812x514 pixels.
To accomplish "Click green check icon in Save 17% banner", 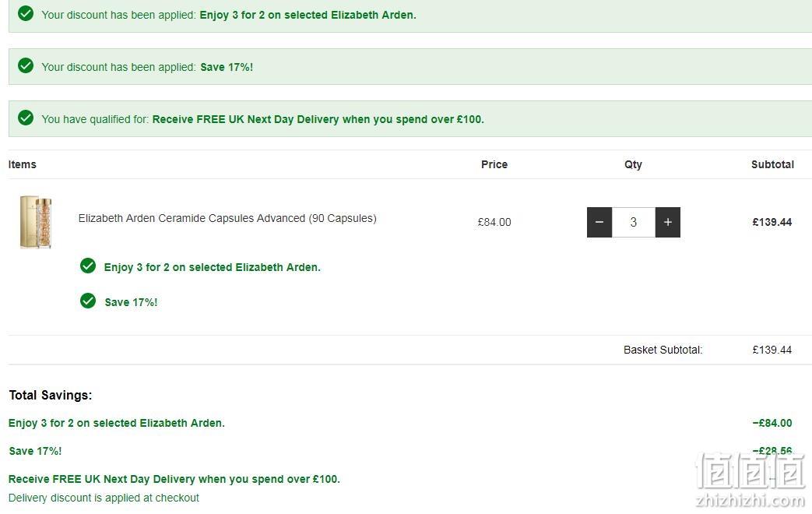I will (x=26, y=65).
